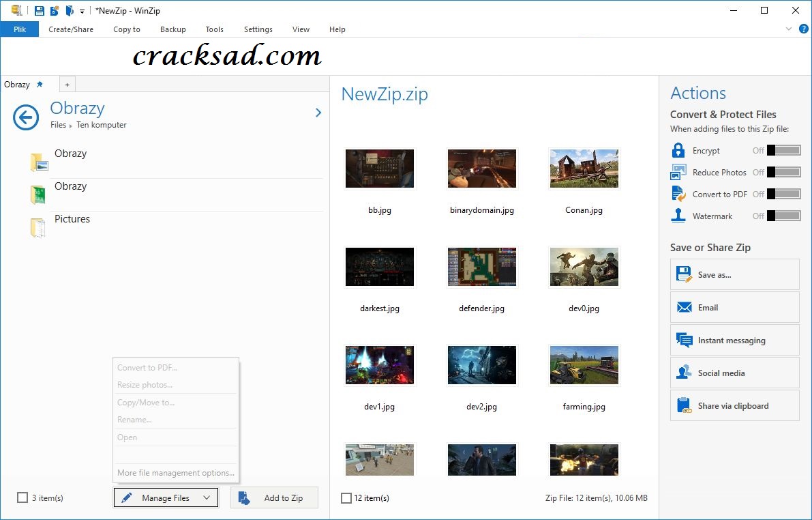Select the defender.jpg thumbnail
This screenshot has height=520, width=812.
pyautogui.click(x=481, y=267)
